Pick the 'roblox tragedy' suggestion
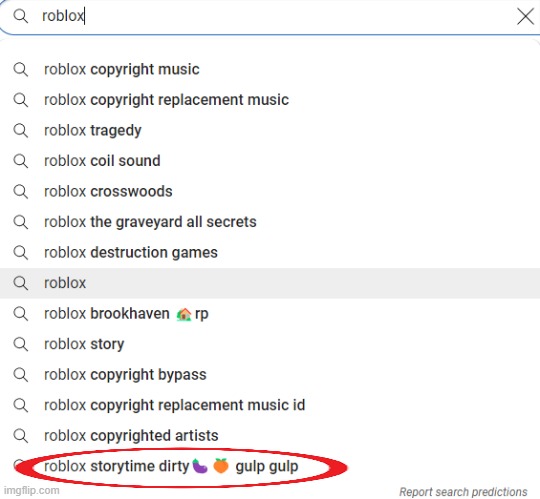Viewport: 540px width, 499px height. point(270,131)
